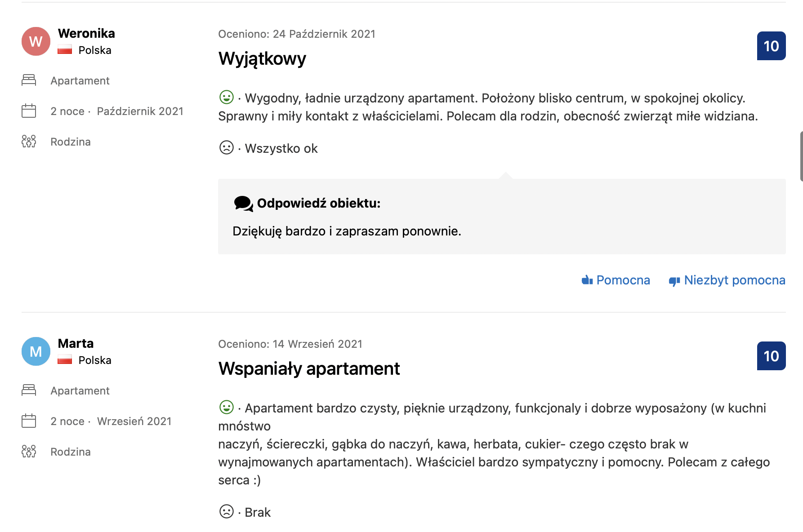Click the Polish flag beside Weronika
This screenshot has height=532, width=803.
(x=65, y=50)
